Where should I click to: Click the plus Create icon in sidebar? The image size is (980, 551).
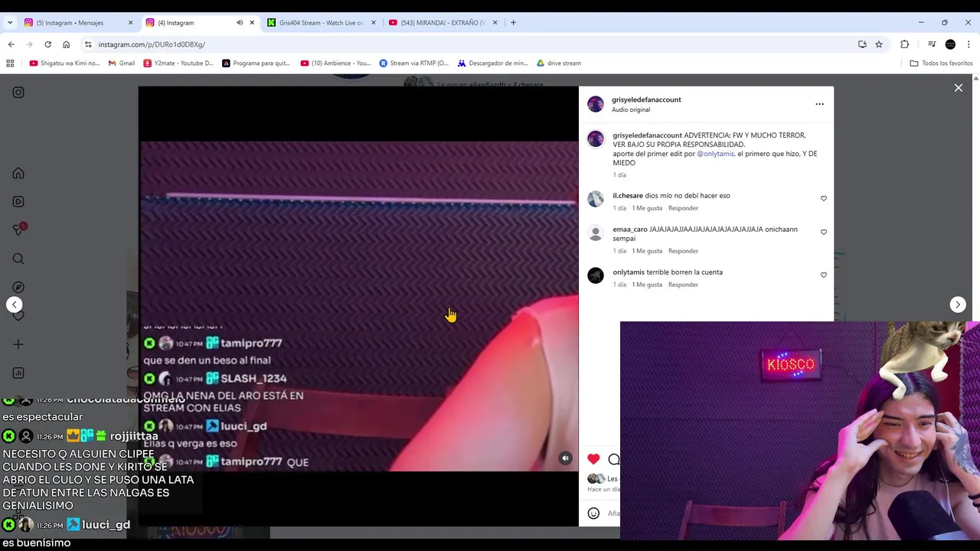coord(18,344)
